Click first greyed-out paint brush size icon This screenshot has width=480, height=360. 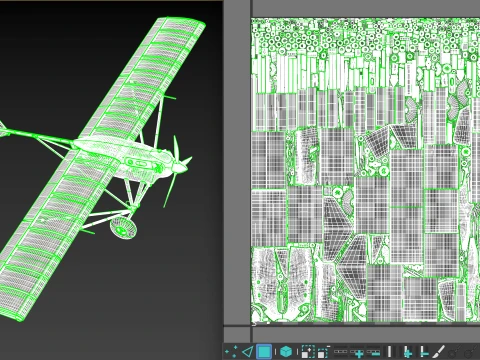(455, 352)
